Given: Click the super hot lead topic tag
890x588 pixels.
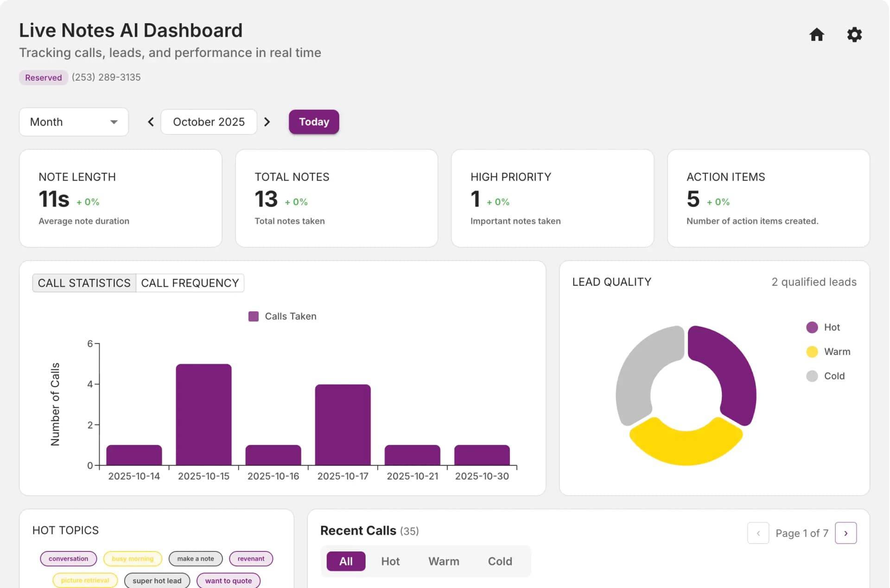Looking at the screenshot, I should (x=157, y=581).
